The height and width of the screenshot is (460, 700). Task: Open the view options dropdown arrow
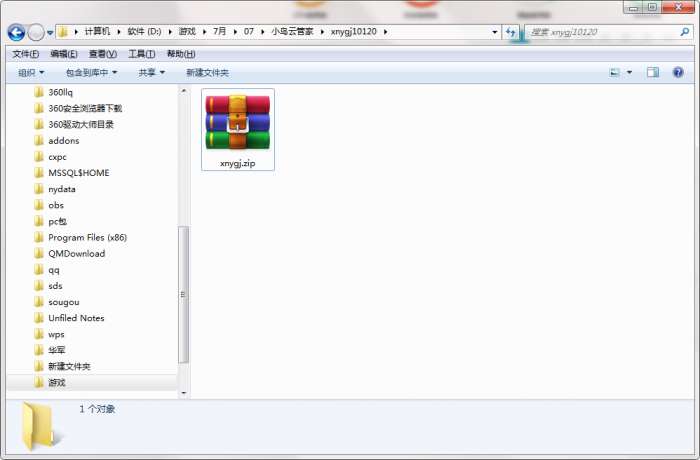[x=629, y=72]
